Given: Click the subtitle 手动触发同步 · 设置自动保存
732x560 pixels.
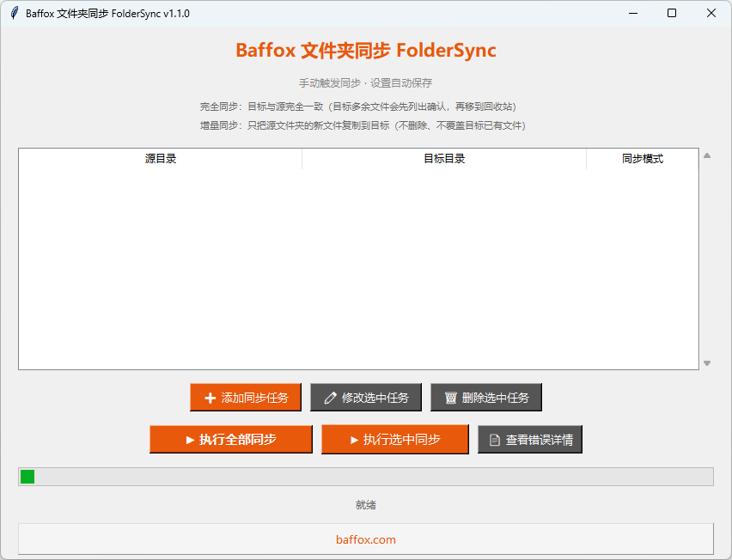Looking at the screenshot, I should 365,83.
